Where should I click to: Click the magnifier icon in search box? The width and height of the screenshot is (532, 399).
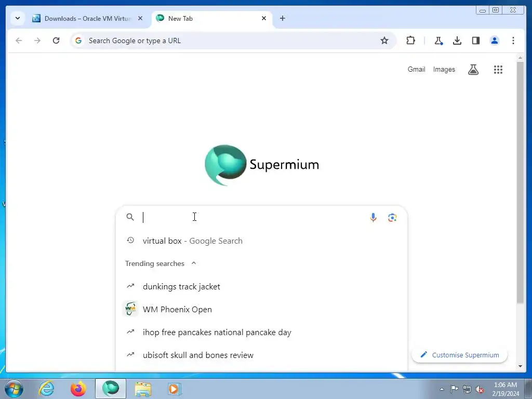pos(130,217)
